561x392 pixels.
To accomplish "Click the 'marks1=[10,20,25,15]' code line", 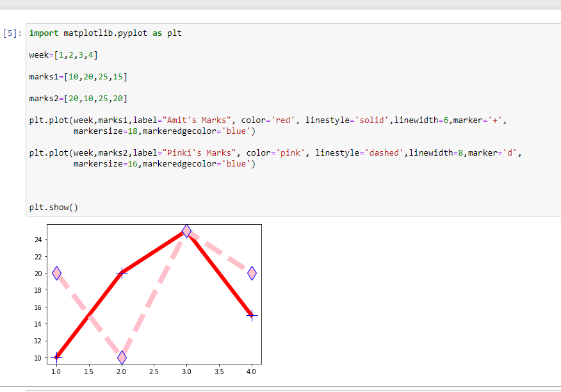I will (78, 77).
